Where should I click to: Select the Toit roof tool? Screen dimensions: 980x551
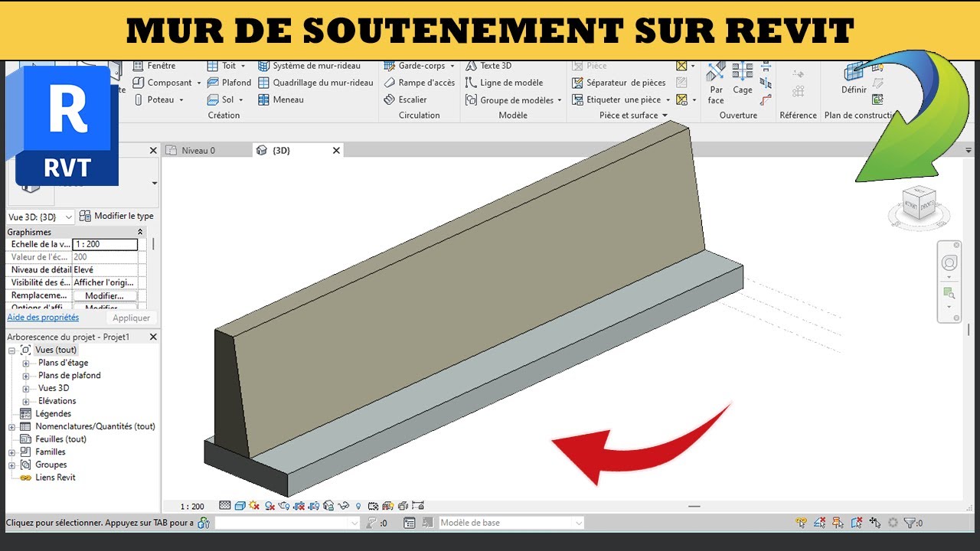221,66
